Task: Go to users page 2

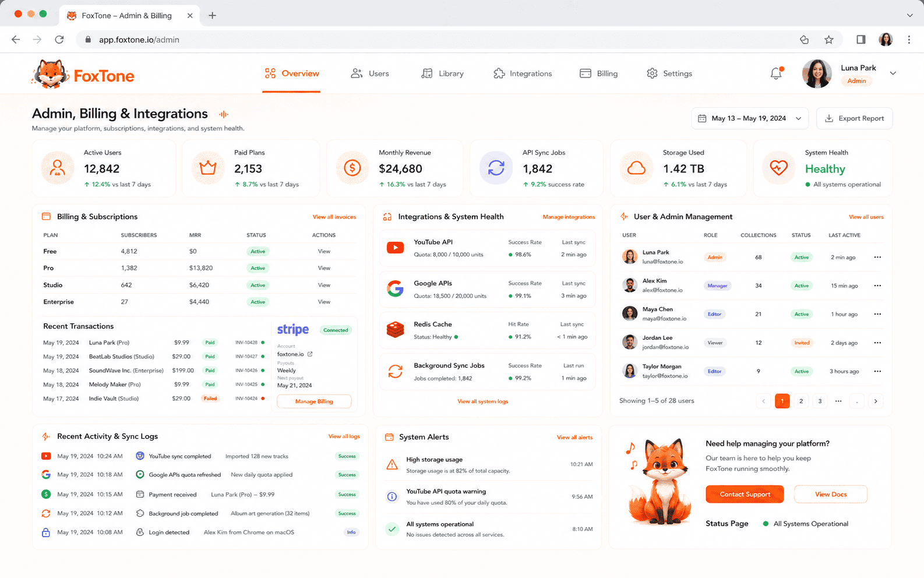Action: point(801,401)
